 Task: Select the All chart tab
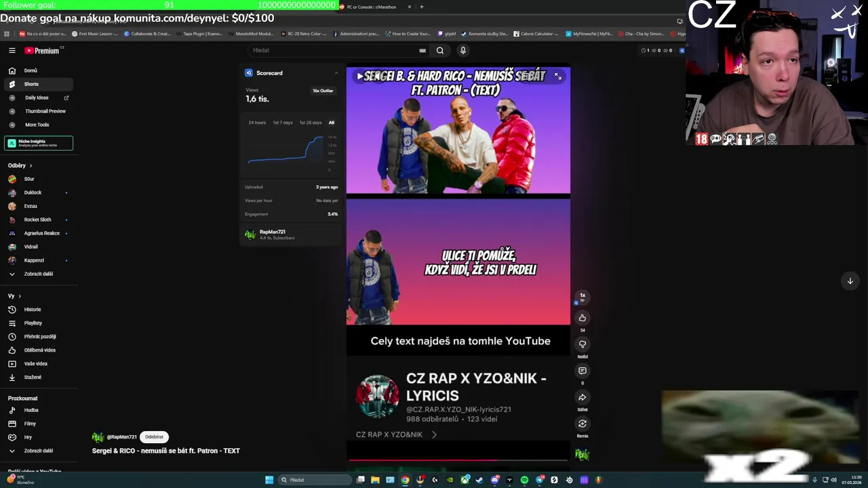[x=332, y=123]
